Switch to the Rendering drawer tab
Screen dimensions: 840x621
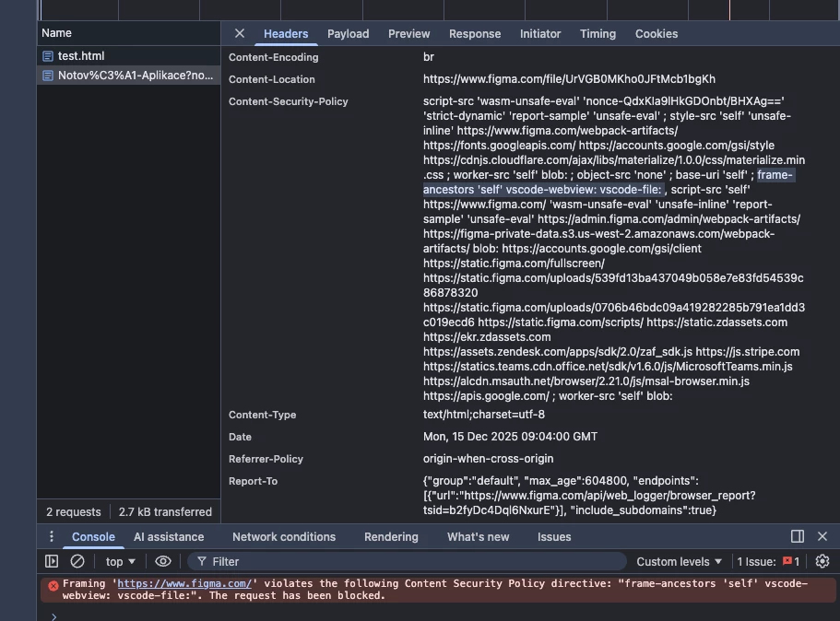[391, 537]
